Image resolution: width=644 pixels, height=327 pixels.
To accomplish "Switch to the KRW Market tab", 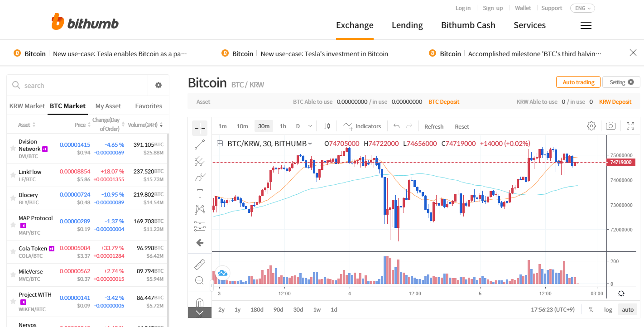I will pyautogui.click(x=27, y=106).
